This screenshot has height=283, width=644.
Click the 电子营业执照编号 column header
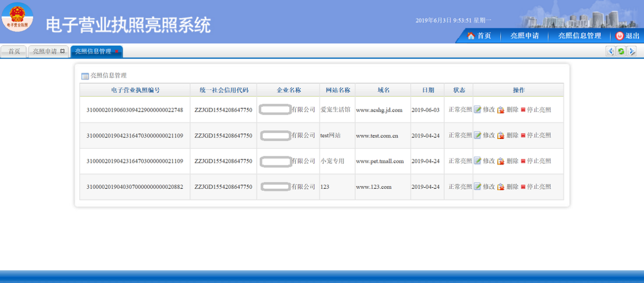point(135,90)
